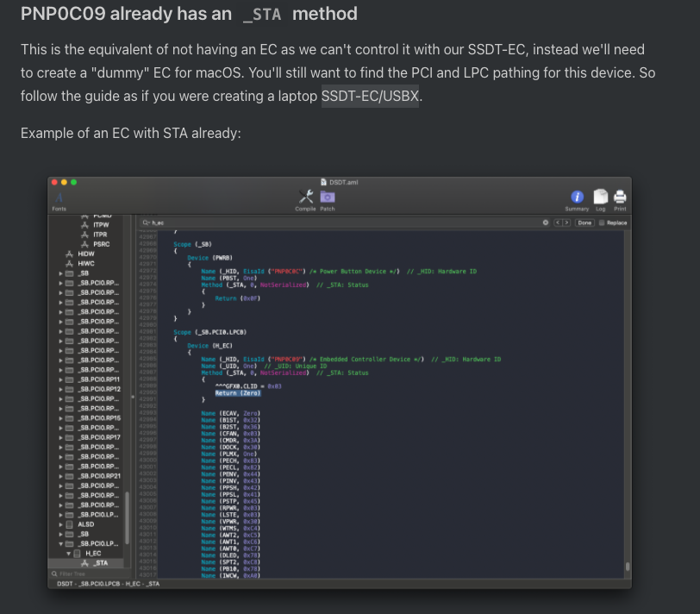Expand the _SB.PCI0.RP11 tree node
700x614 pixels.
click(x=60, y=379)
